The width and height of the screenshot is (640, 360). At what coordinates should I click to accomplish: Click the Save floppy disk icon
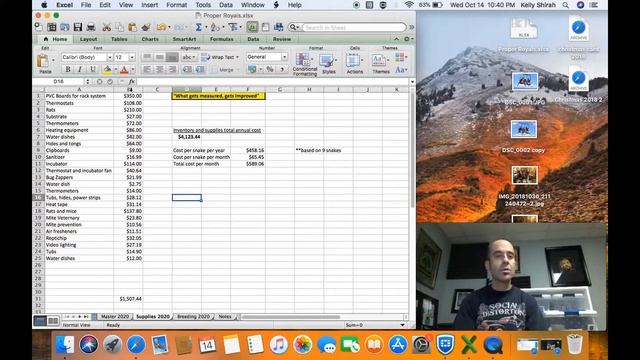pyautogui.click(x=78, y=27)
